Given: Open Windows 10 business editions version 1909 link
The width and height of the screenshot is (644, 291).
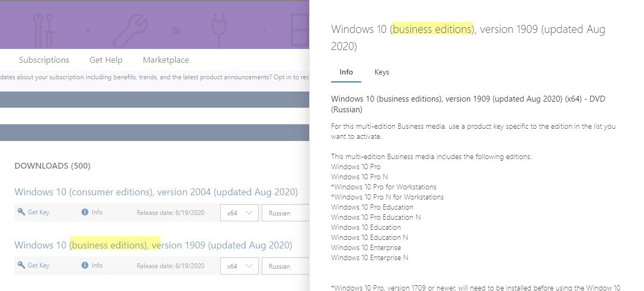Looking at the screenshot, I should (153, 245).
